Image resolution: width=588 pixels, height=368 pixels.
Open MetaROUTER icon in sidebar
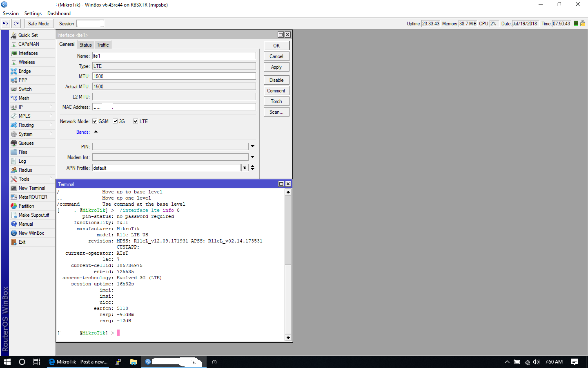tap(14, 197)
